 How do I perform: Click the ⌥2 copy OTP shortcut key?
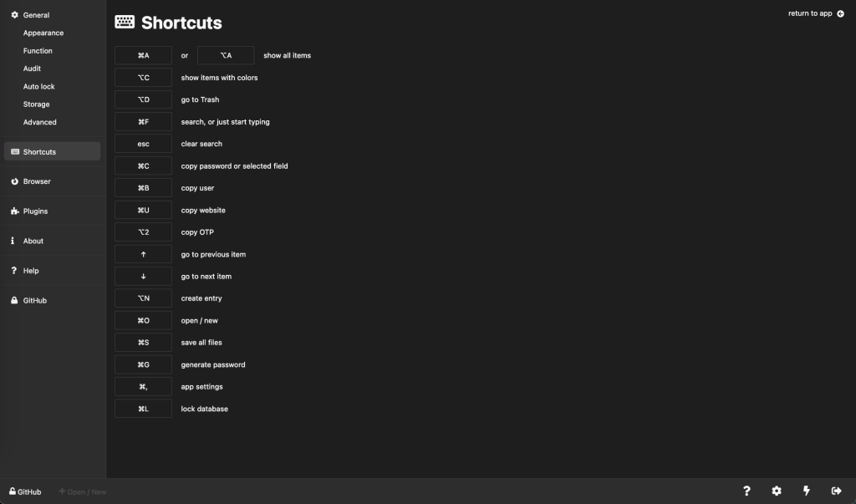pos(143,232)
